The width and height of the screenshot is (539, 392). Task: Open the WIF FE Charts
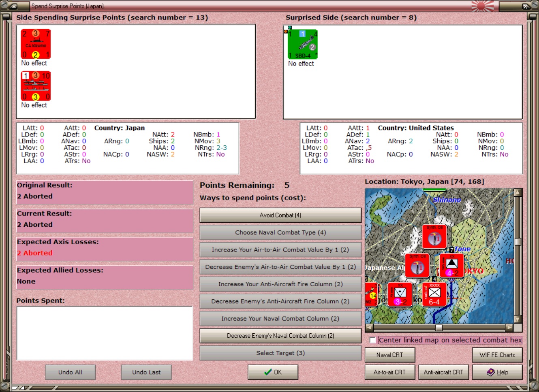coord(497,355)
